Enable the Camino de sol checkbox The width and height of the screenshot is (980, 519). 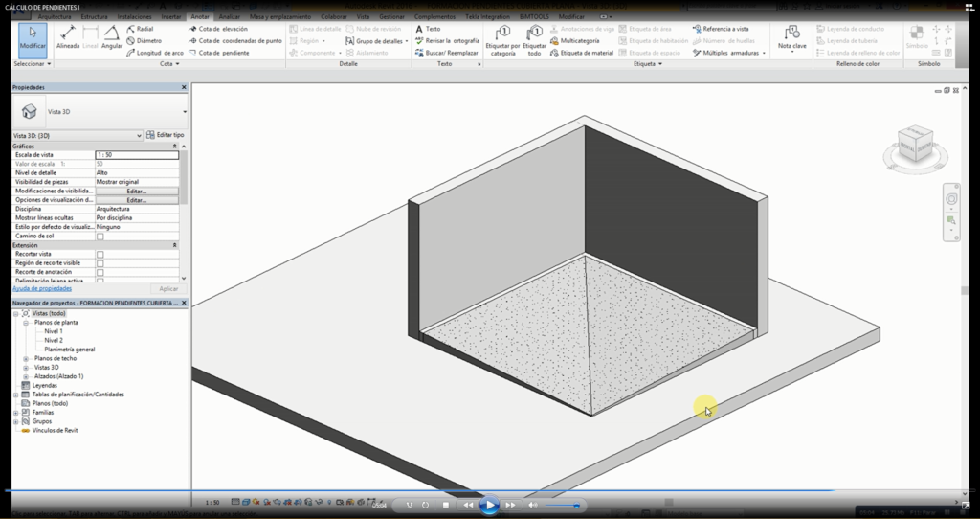pyautogui.click(x=100, y=236)
